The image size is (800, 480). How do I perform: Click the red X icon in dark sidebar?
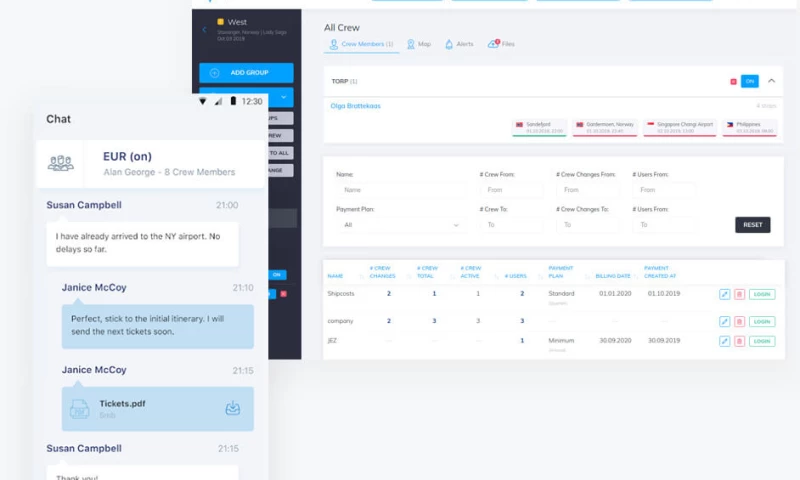click(284, 294)
